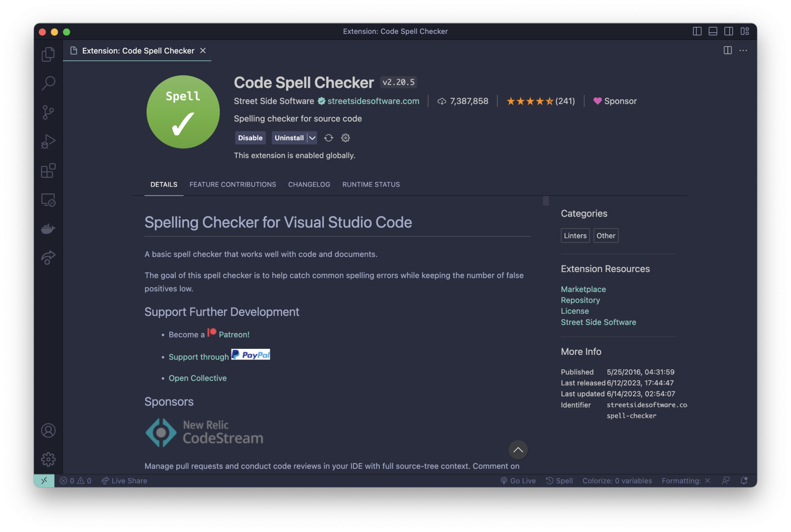Screen dimensions: 791x532
Task: Switch to the Details tab
Action: pos(164,184)
